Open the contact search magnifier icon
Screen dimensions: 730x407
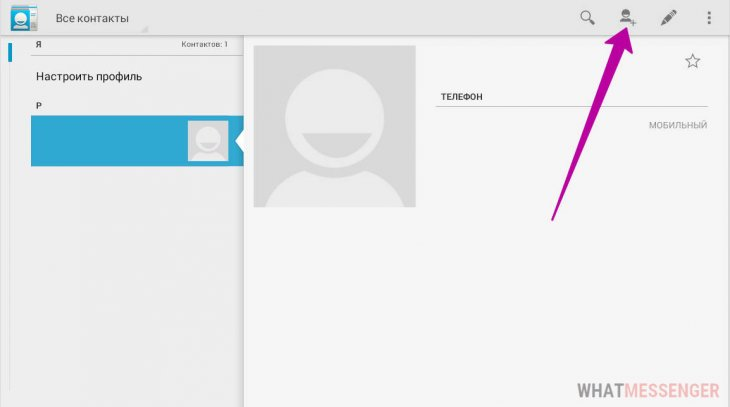[588, 18]
